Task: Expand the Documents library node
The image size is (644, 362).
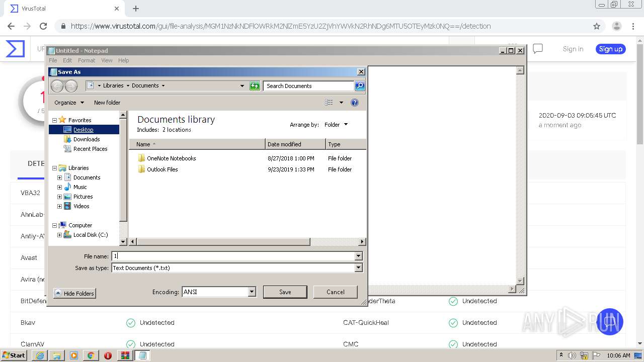Action: click(x=59, y=177)
